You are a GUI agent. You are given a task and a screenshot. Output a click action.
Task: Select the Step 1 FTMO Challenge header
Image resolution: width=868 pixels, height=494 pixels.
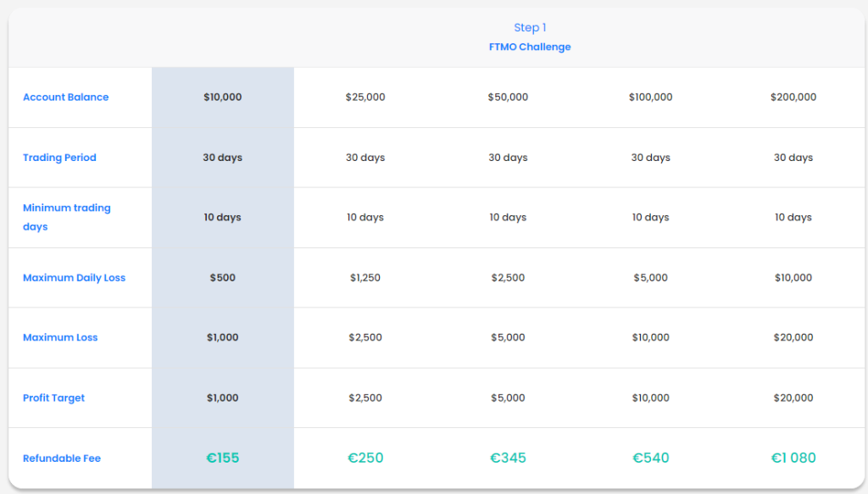tap(530, 36)
